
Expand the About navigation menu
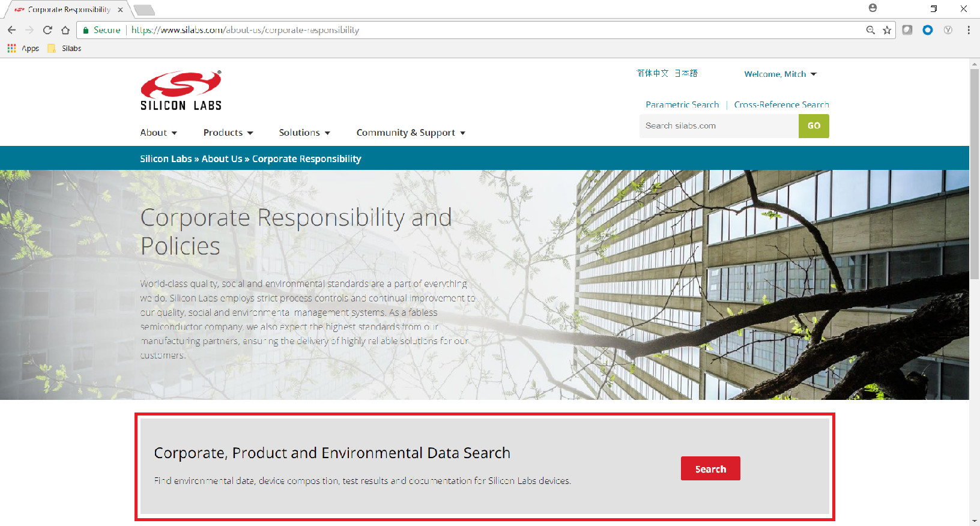click(x=159, y=133)
